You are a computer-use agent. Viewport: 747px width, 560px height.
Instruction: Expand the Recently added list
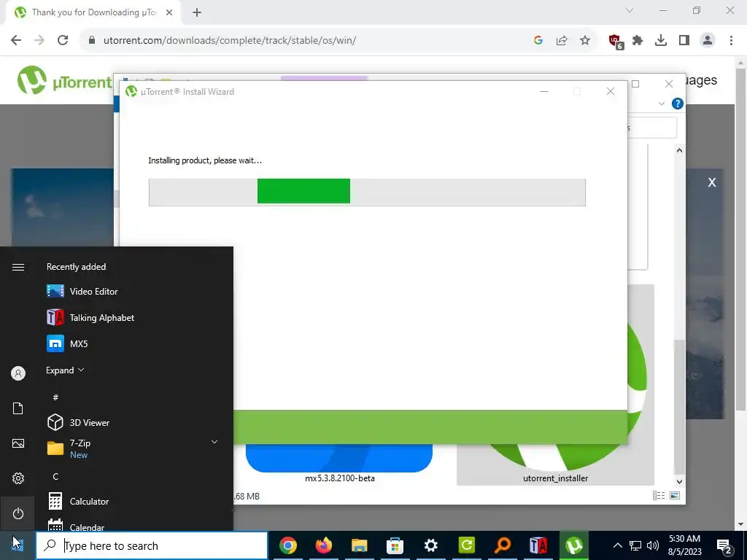pyautogui.click(x=65, y=370)
